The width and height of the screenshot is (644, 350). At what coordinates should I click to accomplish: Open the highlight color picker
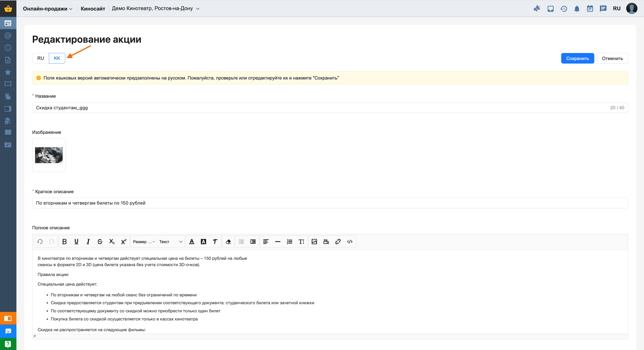coord(203,242)
